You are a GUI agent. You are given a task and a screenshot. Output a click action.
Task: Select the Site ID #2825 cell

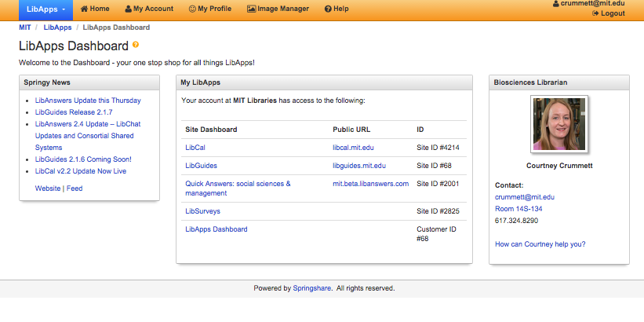tap(438, 211)
